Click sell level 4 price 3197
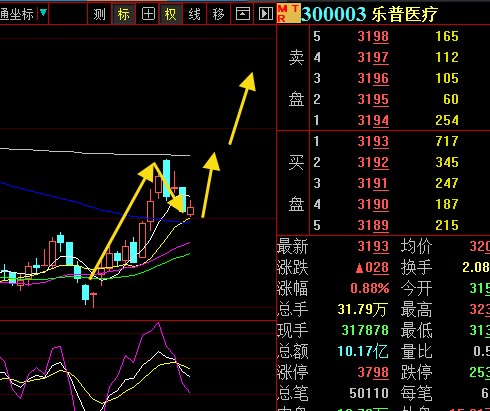This screenshot has height=411, width=490. (373, 57)
